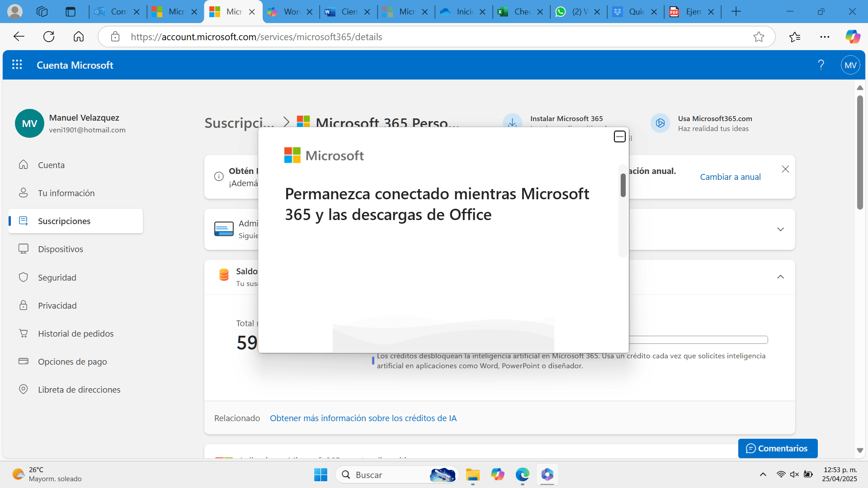
Task: Refresh the page
Action: 49,37
